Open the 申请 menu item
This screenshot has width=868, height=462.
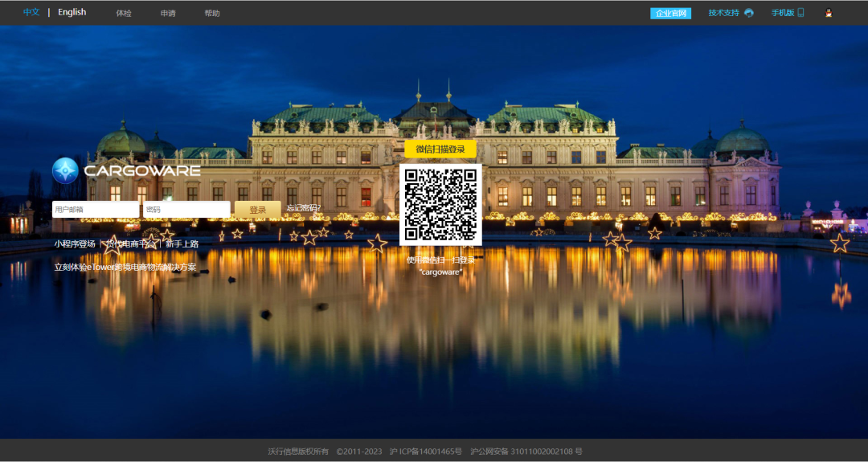pyautogui.click(x=168, y=14)
